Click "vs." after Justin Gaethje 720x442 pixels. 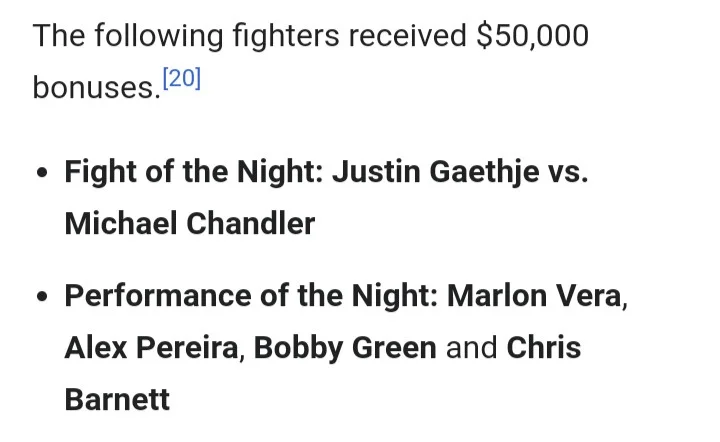tap(570, 171)
